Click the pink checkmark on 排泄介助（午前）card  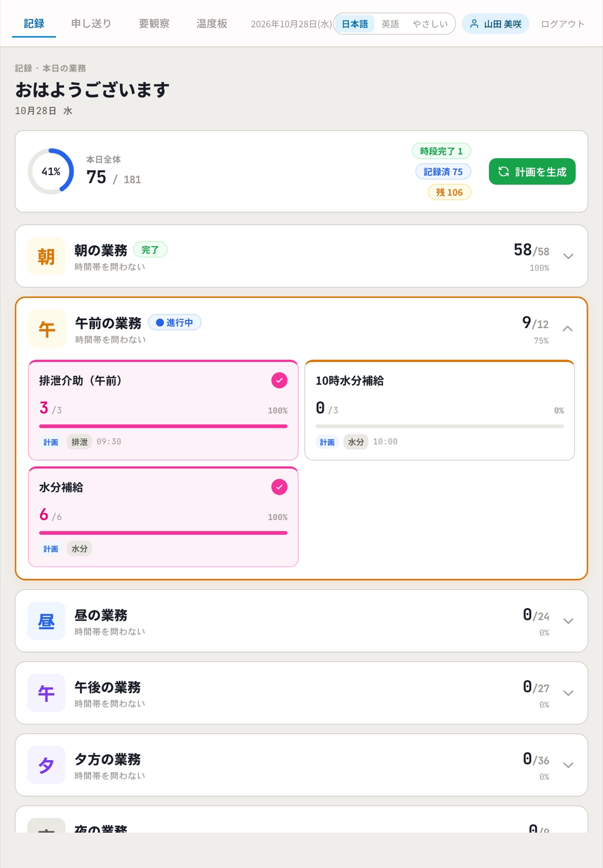pyautogui.click(x=280, y=380)
